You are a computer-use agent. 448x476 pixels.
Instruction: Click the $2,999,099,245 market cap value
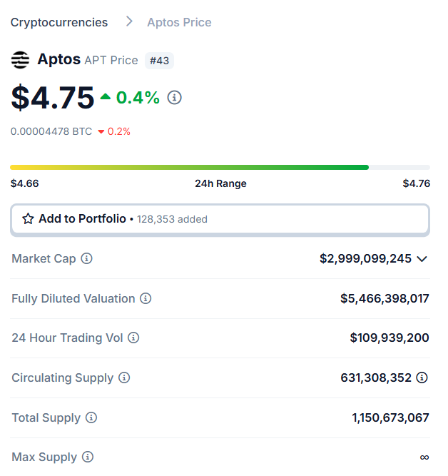pos(365,258)
